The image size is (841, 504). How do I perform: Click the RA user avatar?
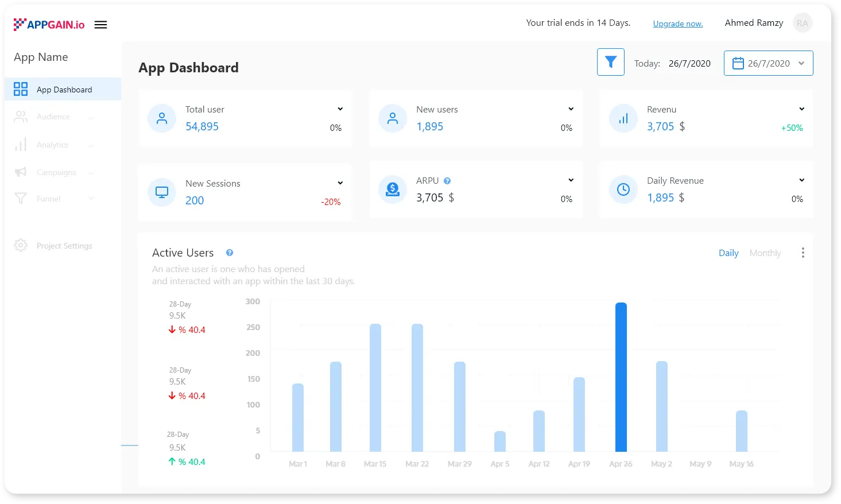(802, 24)
